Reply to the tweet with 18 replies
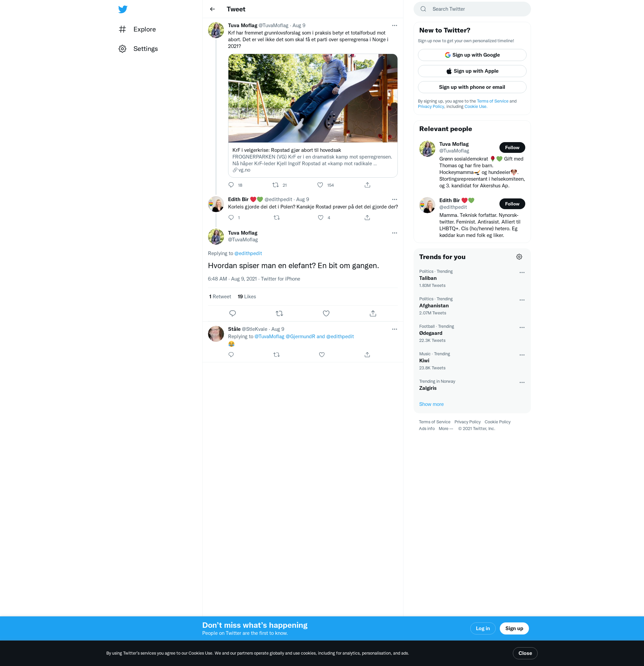 point(231,185)
